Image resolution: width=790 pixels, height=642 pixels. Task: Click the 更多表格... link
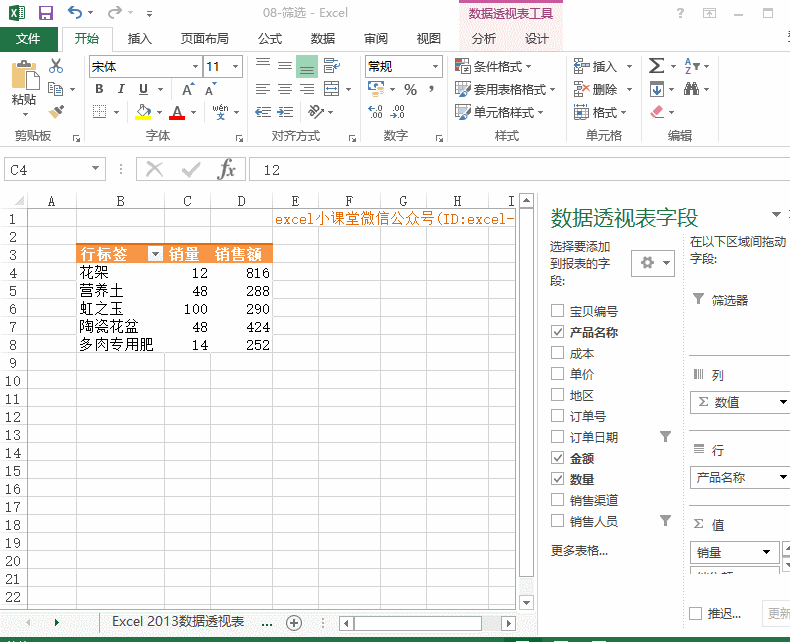click(579, 550)
